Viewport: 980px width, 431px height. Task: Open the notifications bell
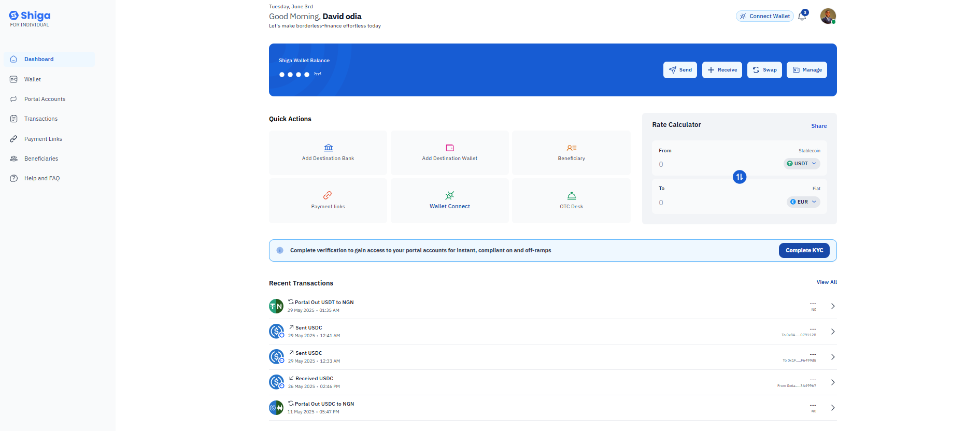[802, 16]
